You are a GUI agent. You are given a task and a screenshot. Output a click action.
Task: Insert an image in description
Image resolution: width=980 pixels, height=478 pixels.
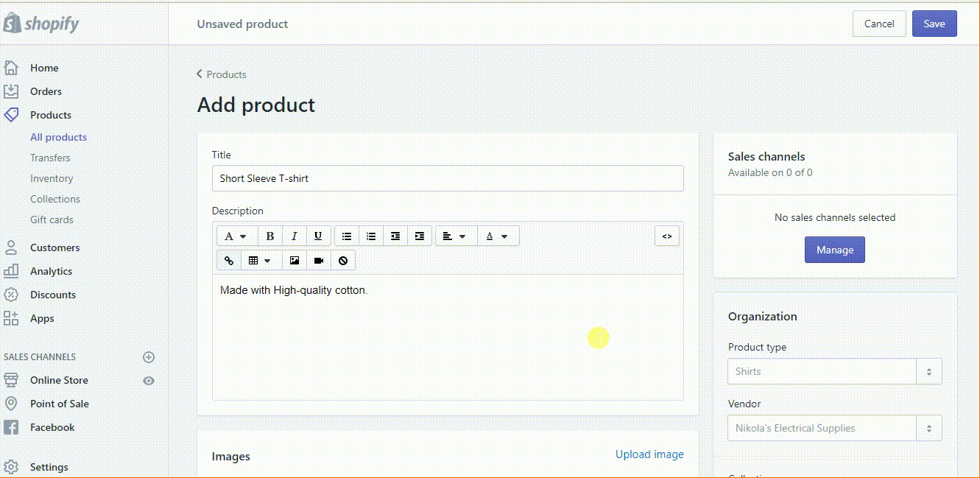(x=295, y=261)
